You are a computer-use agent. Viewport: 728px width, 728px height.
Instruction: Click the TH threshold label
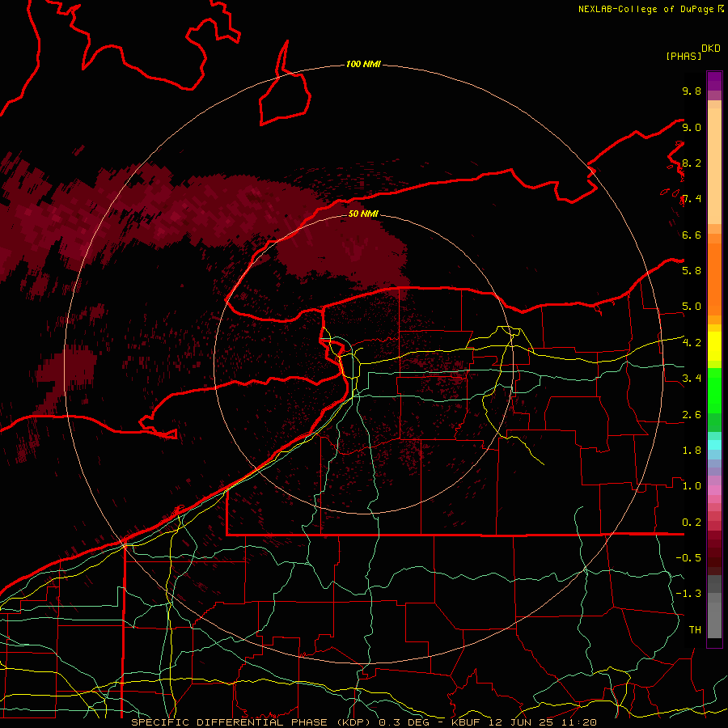695,629
